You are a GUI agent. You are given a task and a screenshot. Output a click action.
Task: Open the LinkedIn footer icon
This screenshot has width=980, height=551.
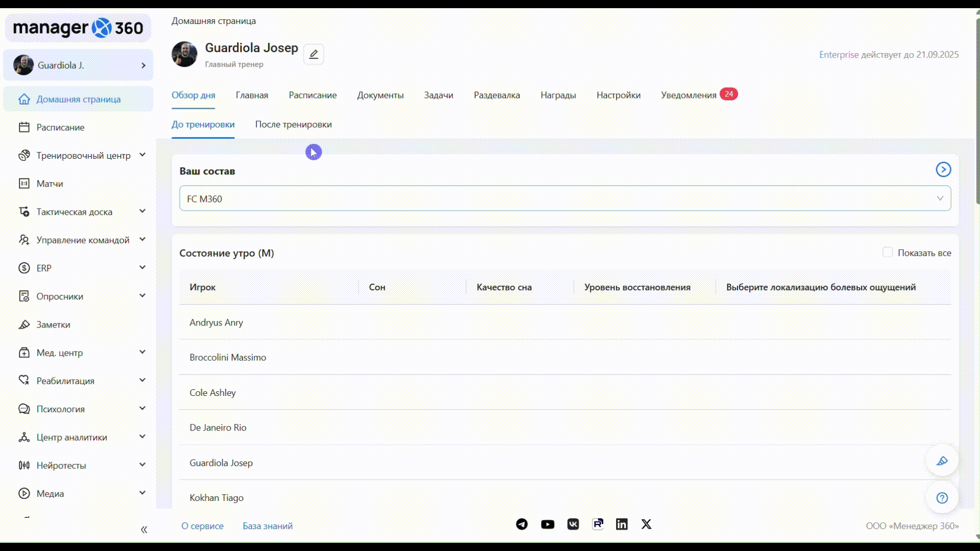click(x=621, y=524)
